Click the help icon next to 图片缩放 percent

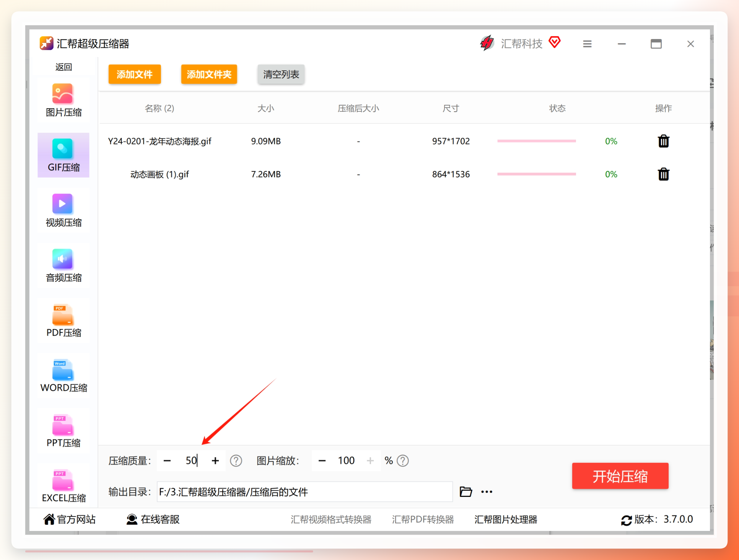(x=403, y=461)
